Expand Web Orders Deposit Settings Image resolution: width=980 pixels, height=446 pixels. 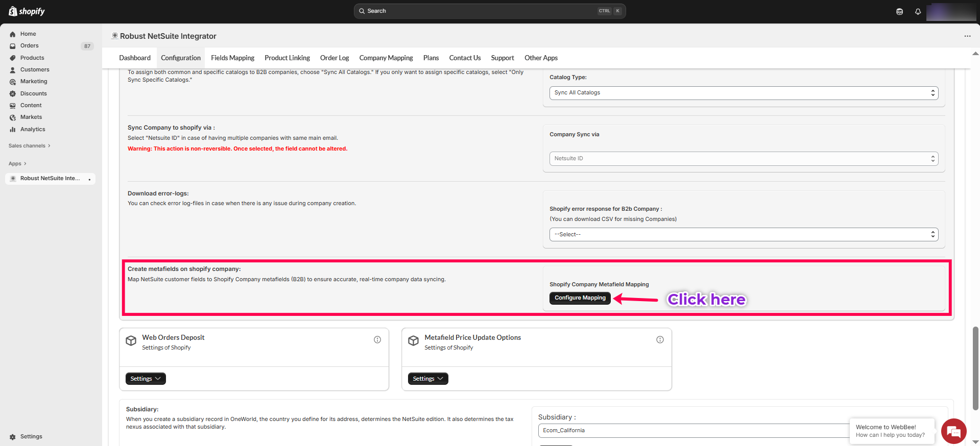pyautogui.click(x=146, y=379)
